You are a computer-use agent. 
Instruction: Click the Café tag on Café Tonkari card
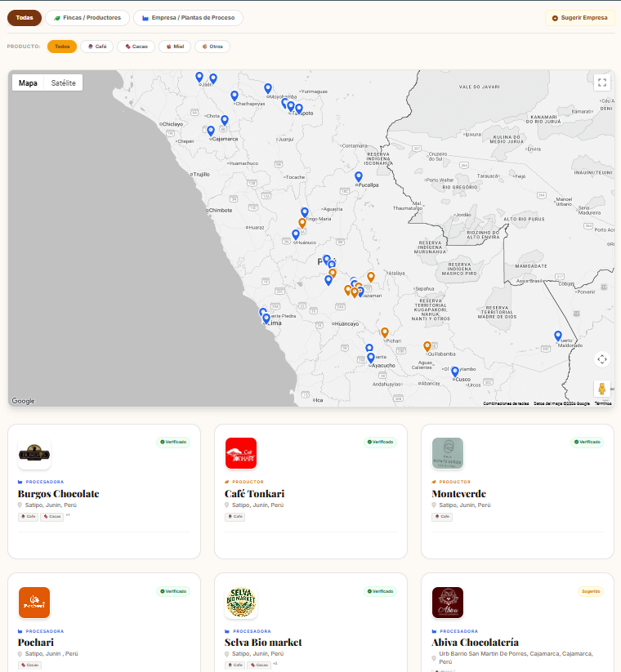click(235, 517)
